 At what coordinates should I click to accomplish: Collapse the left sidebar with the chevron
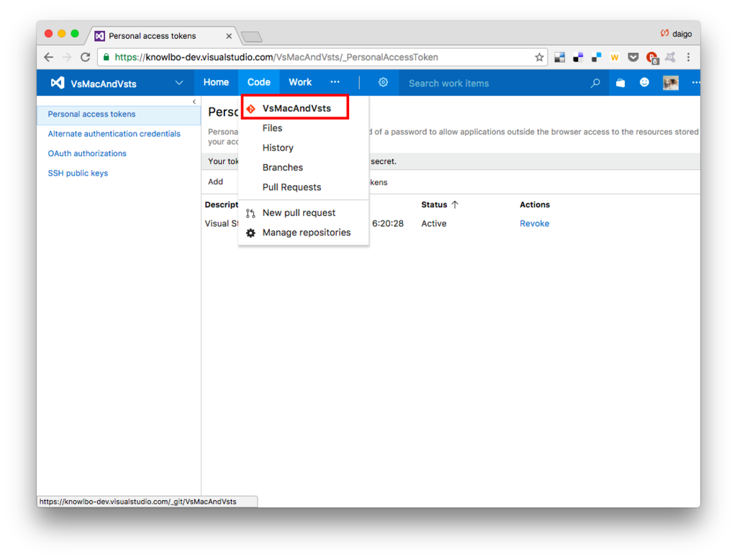pyautogui.click(x=194, y=101)
